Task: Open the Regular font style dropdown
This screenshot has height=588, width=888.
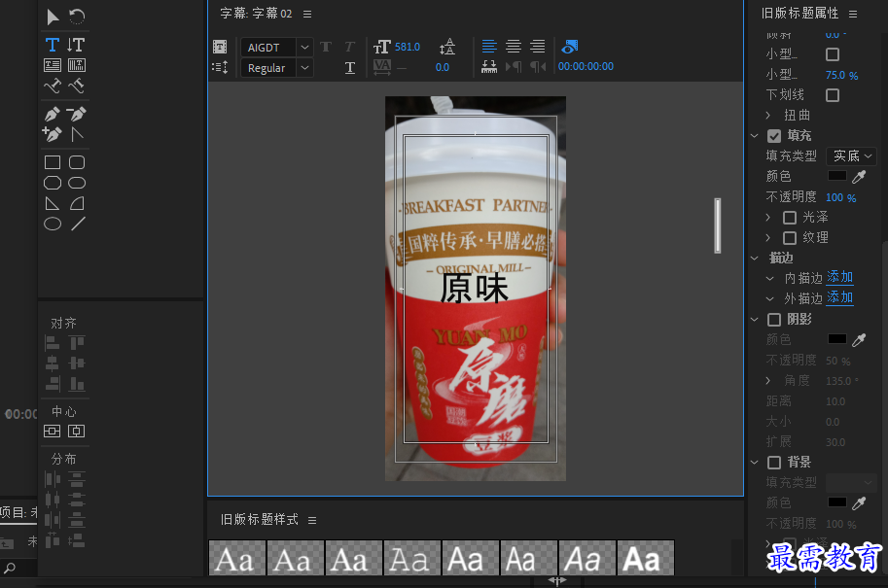Action: pos(304,68)
